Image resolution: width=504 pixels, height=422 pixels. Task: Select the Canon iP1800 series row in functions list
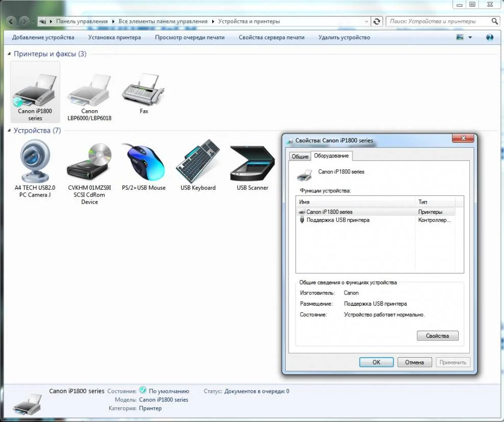tap(376, 212)
